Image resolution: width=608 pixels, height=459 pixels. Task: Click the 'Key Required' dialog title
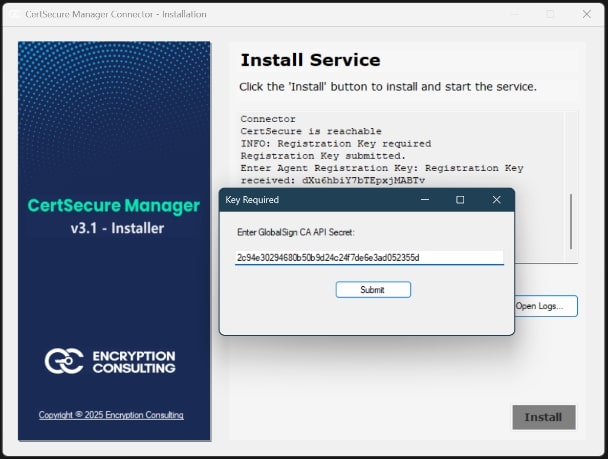pyautogui.click(x=252, y=200)
